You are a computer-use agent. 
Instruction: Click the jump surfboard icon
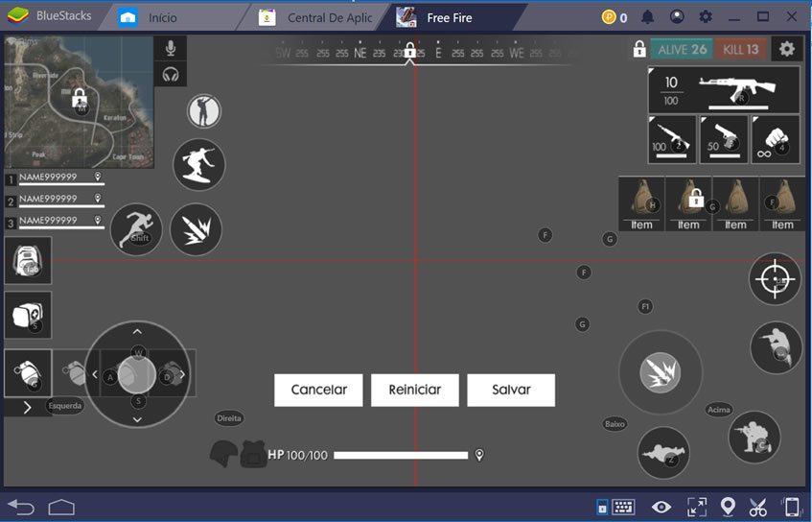click(x=199, y=164)
